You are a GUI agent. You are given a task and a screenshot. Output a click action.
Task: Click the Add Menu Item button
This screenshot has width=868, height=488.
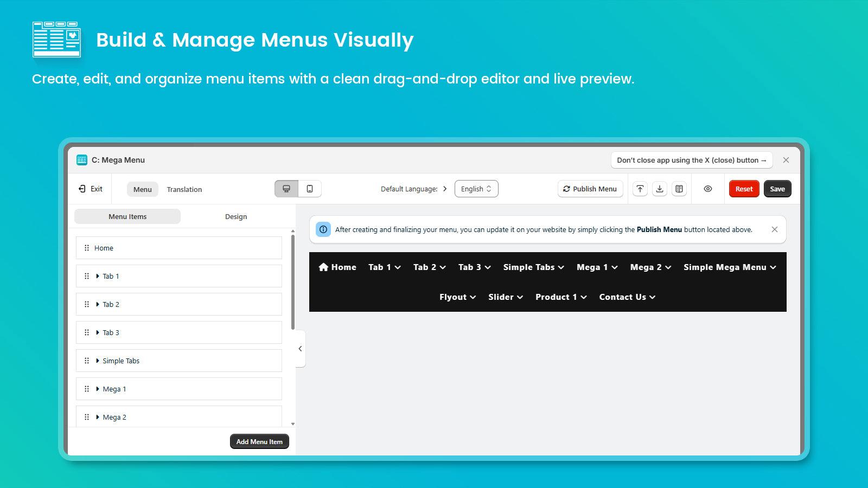(x=259, y=441)
